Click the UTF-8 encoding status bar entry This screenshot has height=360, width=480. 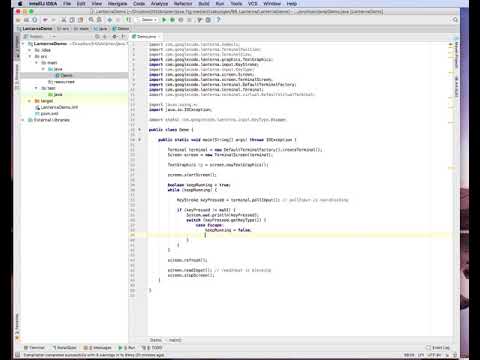(x=434, y=355)
